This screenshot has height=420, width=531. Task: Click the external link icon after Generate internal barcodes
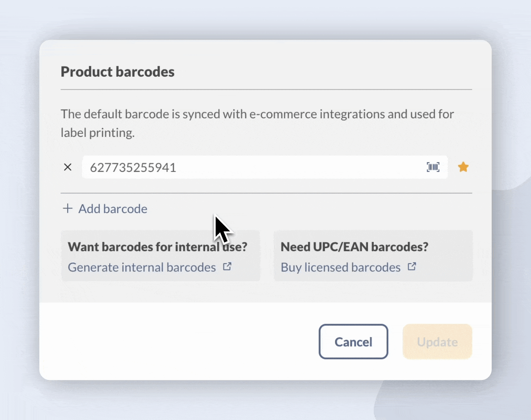(227, 267)
